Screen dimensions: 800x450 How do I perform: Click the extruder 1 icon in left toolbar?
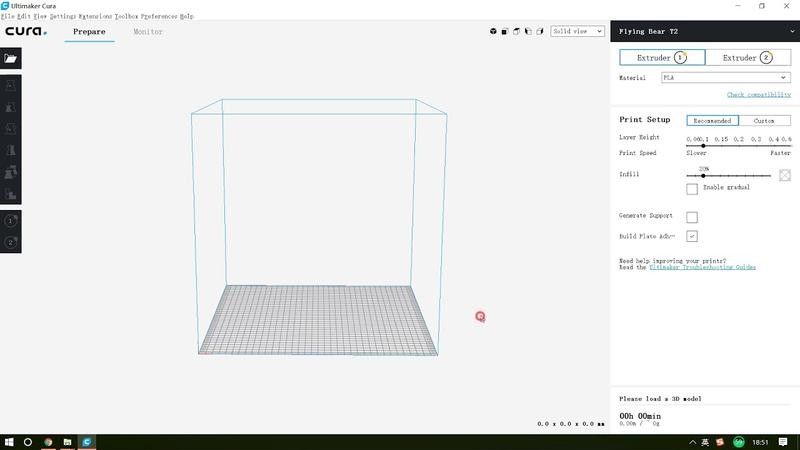tap(11, 220)
